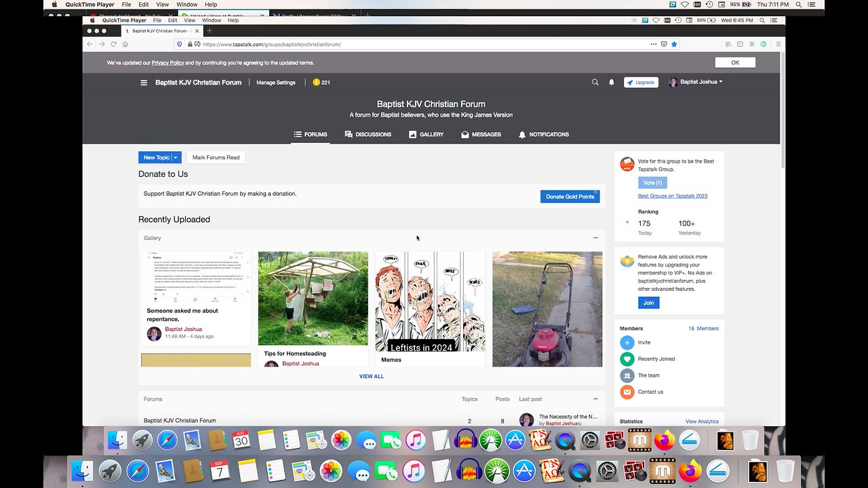
Task: Switch to the FORUMS tab
Action: click(x=311, y=134)
